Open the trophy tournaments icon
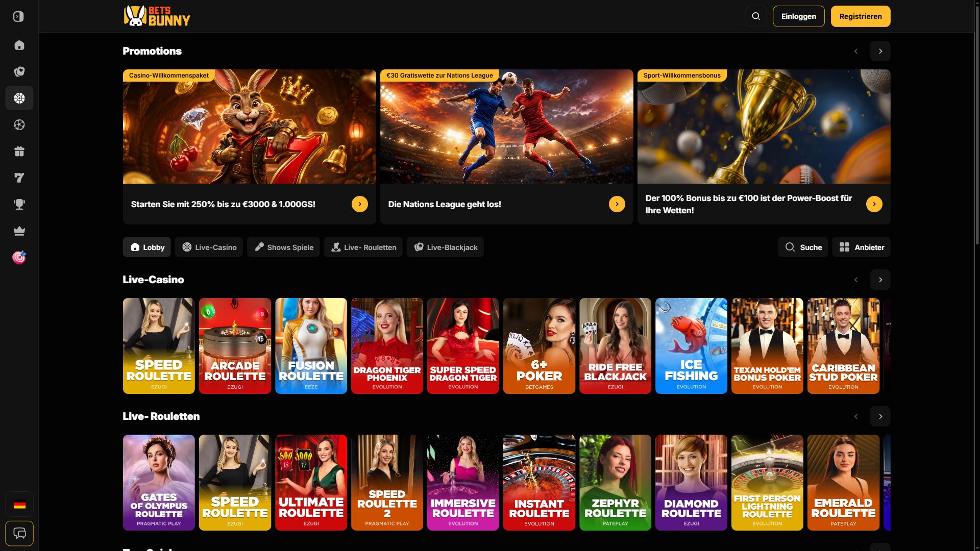 [19, 205]
